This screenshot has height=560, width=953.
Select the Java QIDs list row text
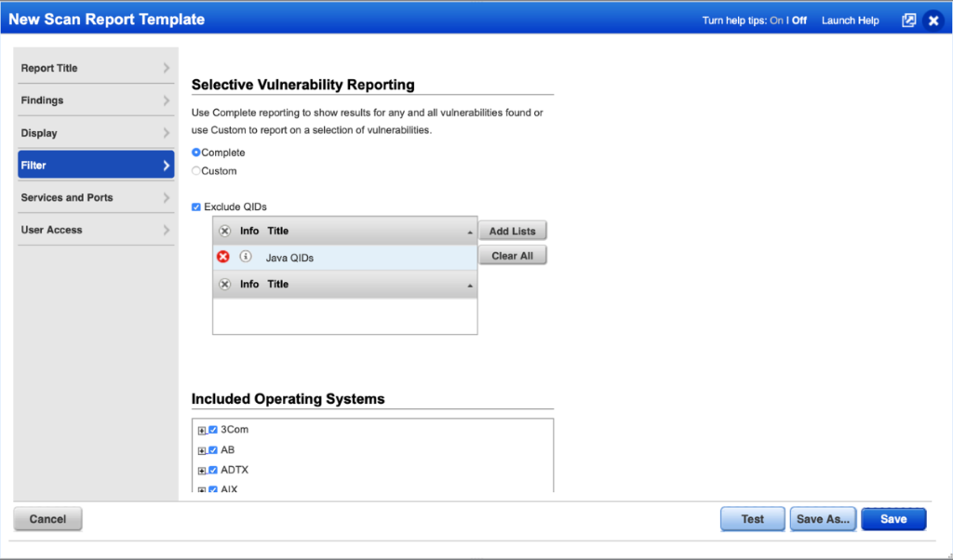tap(289, 258)
